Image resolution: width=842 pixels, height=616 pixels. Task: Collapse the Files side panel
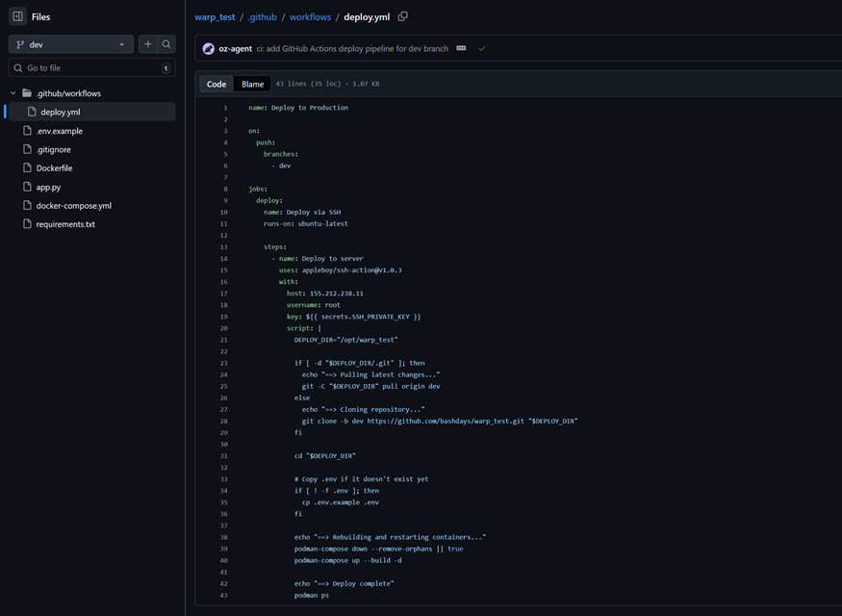pyautogui.click(x=17, y=15)
